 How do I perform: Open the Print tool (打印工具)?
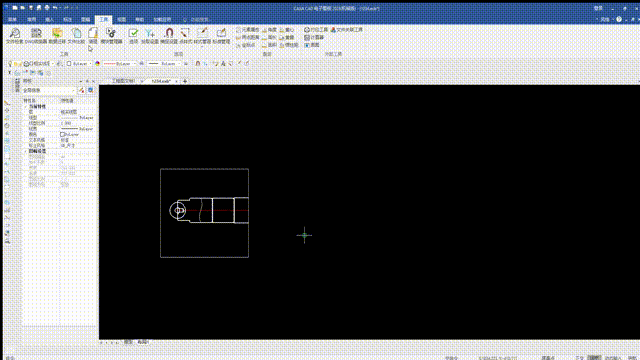(x=316, y=30)
